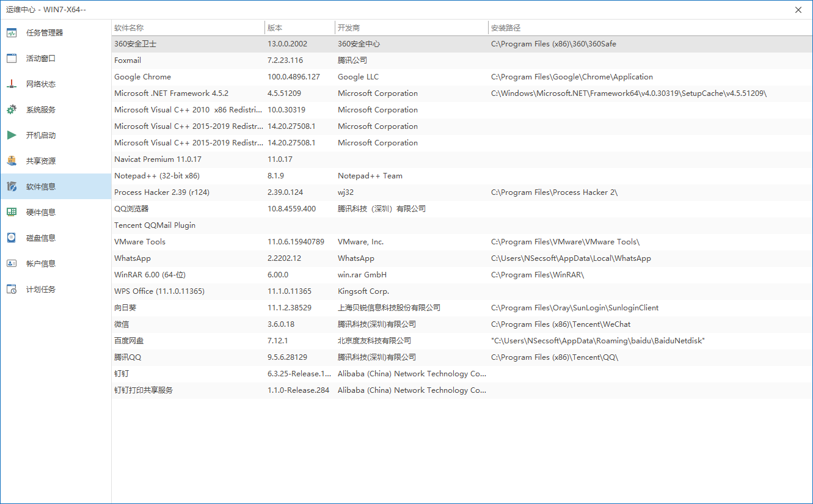The width and height of the screenshot is (813, 504).
Task: Select the 钉钉打印共享服务 row
Action: pos(462,390)
